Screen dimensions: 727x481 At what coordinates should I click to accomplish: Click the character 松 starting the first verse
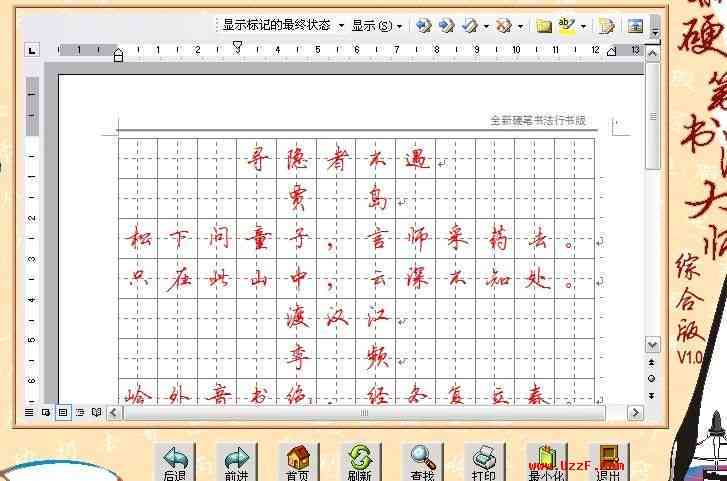pos(139,238)
